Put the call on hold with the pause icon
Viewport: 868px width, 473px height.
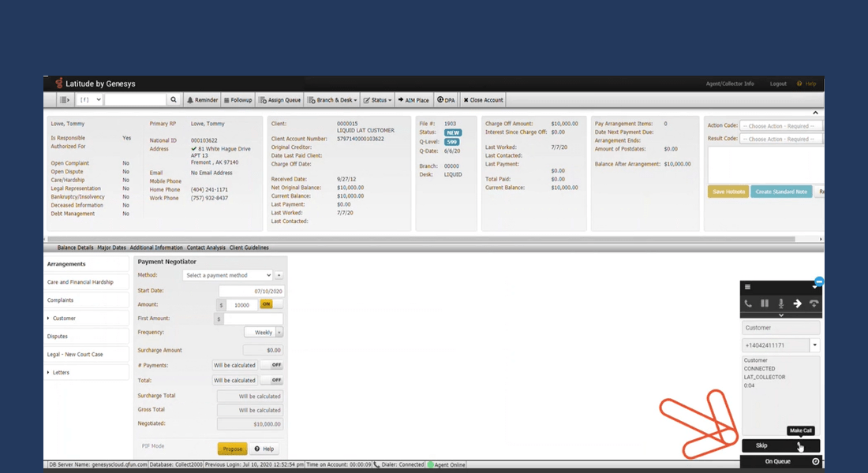click(x=764, y=302)
